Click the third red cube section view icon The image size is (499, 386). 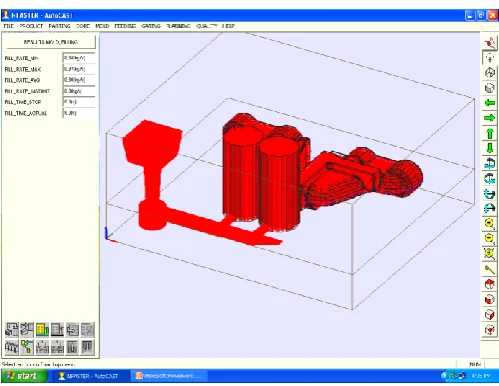(490, 314)
